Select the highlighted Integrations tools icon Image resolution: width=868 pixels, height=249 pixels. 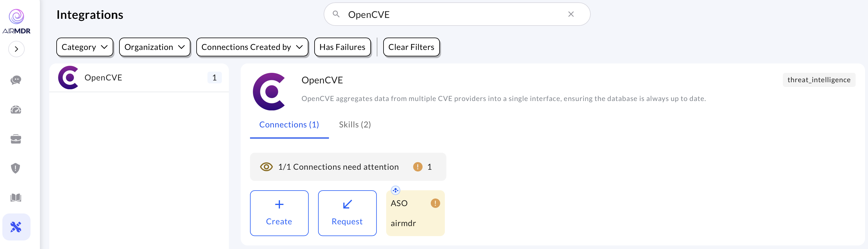click(x=16, y=227)
